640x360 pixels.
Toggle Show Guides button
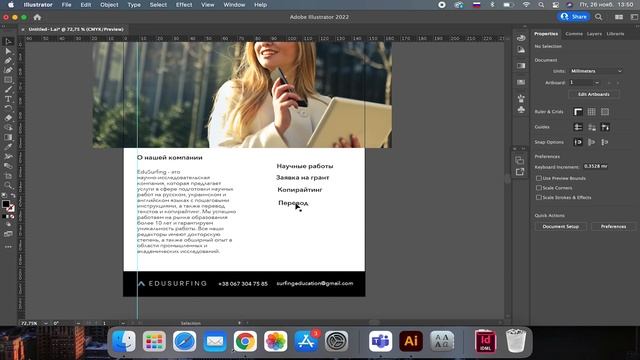pyautogui.click(x=578, y=127)
